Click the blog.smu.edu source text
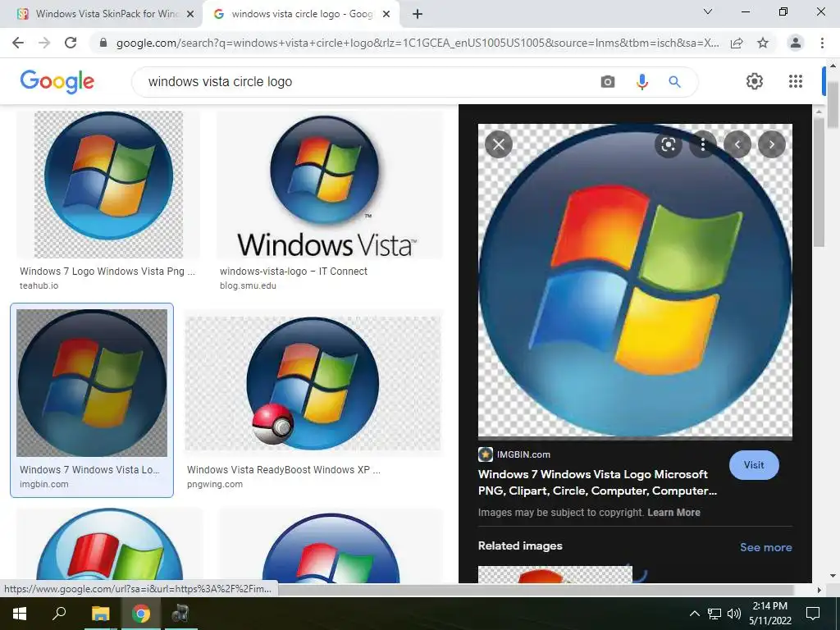 (x=248, y=285)
